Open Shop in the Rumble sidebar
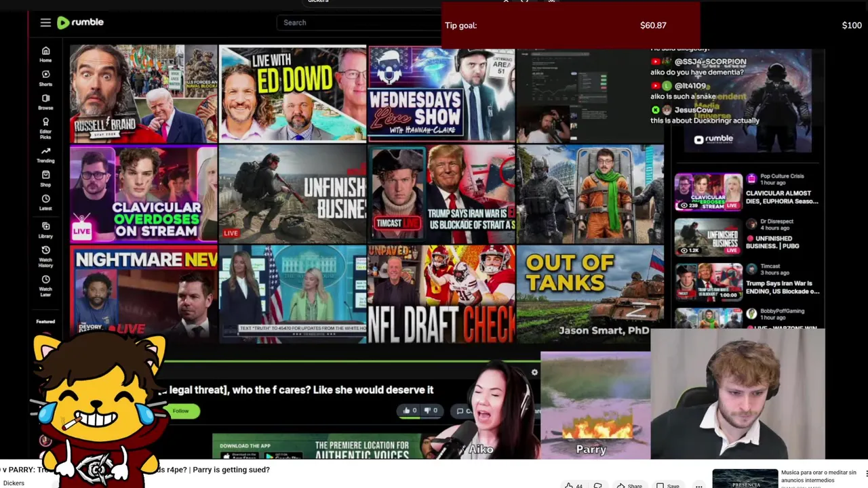The image size is (868, 488). 45,179
